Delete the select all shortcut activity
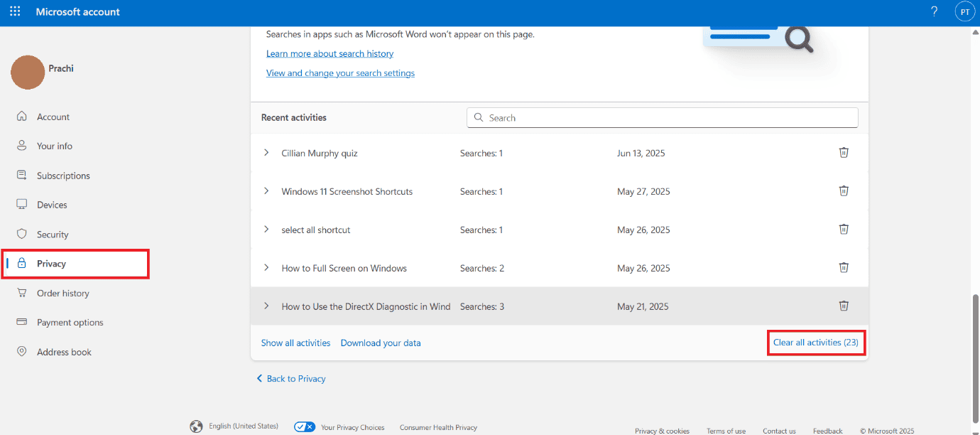 click(844, 230)
